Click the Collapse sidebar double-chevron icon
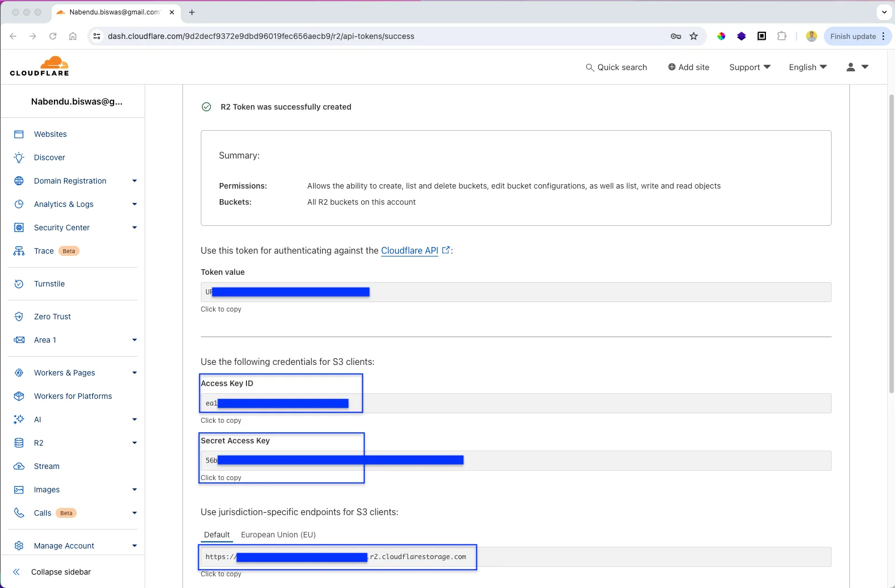Image resolution: width=895 pixels, height=588 pixels. pyautogui.click(x=16, y=572)
